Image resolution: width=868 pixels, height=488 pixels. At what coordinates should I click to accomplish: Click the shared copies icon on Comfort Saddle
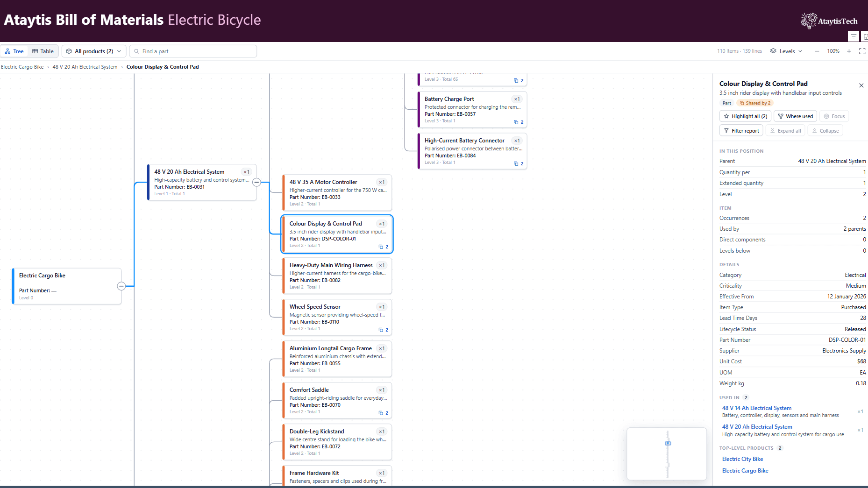pyautogui.click(x=383, y=413)
